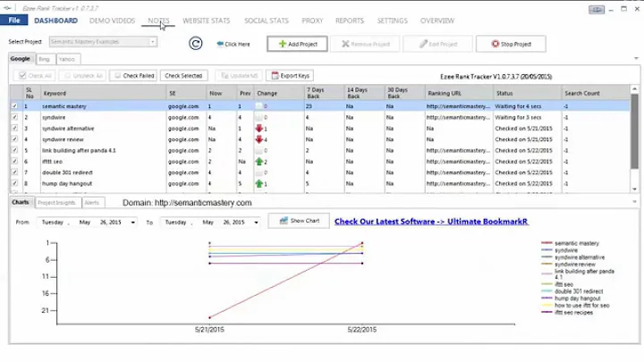The height and width of the screenshot is (361, 644).
Task: Click keyword table scroll up arrow
Action: pyautogui.click(x=634, y=88)
